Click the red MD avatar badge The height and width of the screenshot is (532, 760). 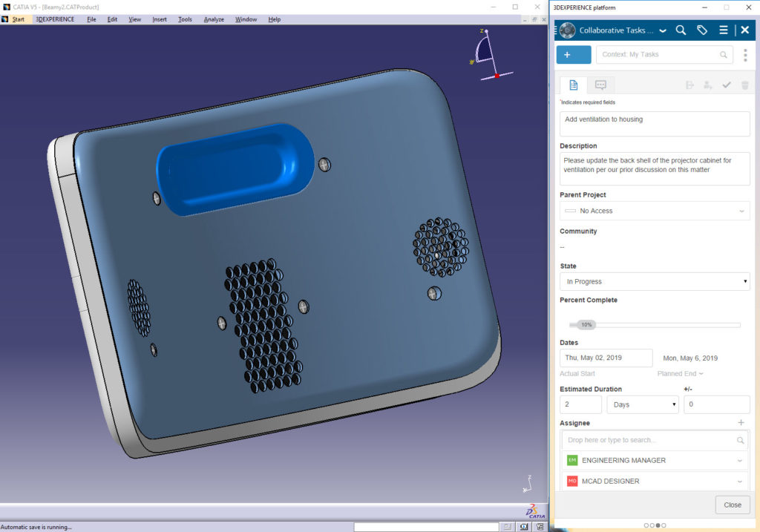click(x=572, y=481)
